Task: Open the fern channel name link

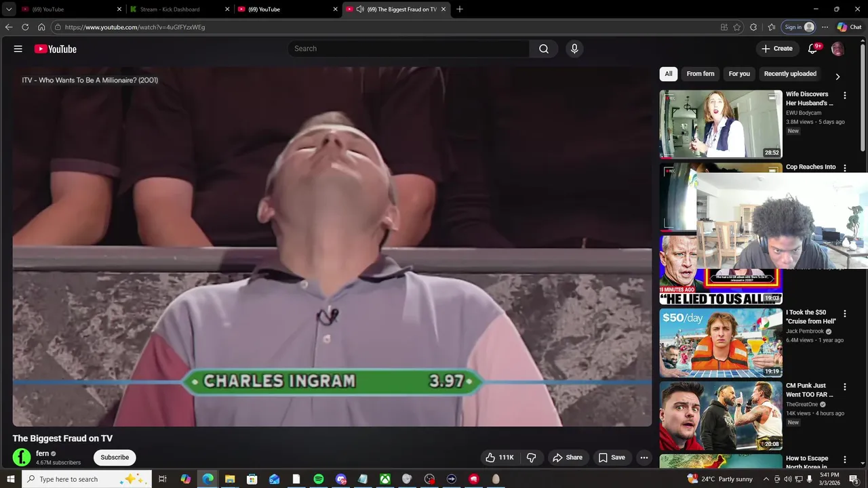Action: tap(43, 453)
